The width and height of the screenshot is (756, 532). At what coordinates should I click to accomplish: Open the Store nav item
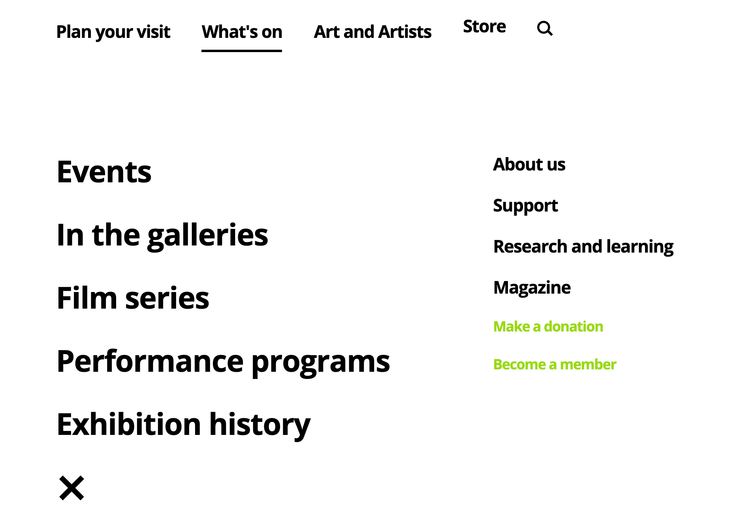484,27
